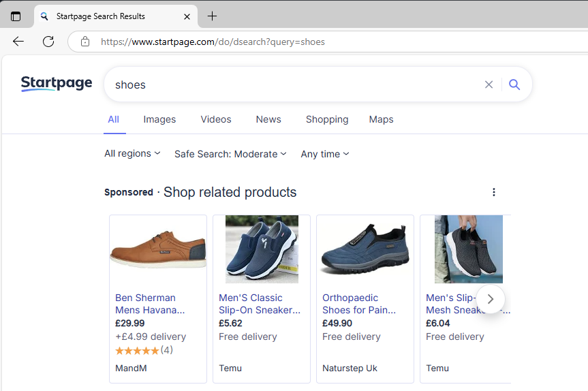Click the site info lock icon

[x=85, y=42]
